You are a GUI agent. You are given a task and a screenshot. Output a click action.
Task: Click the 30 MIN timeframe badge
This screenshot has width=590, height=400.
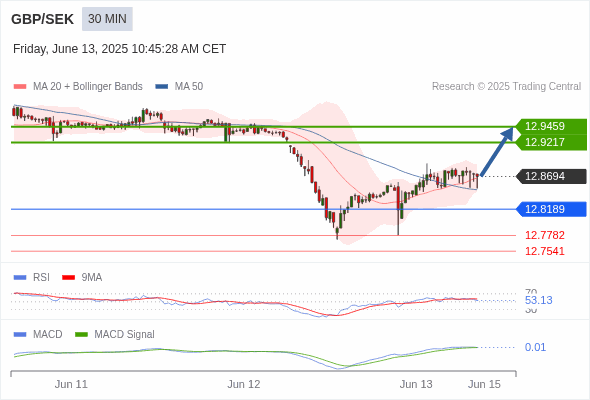tap(107, 19)
